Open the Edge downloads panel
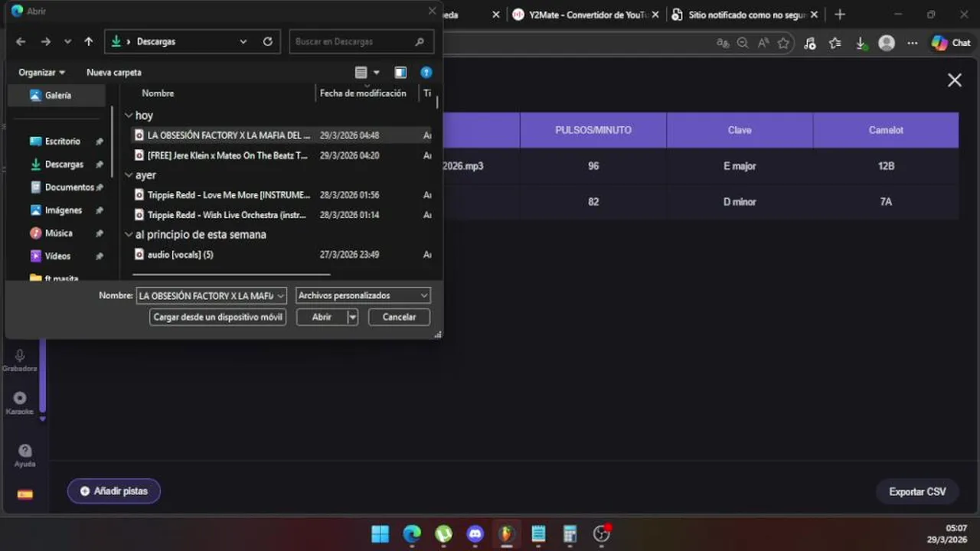The height and width of the screenshot is (551, 980). (x=861, y=44)
